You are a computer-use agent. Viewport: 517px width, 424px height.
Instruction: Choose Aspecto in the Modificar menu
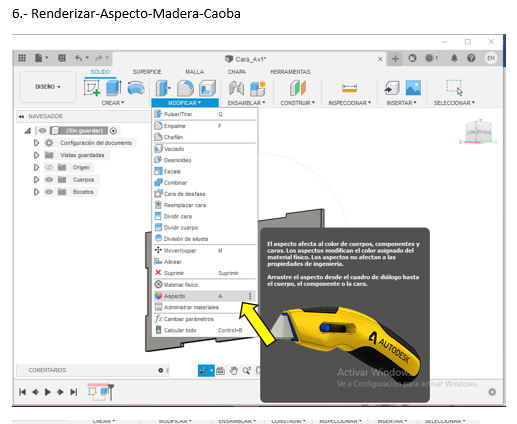tap(204, 296)
